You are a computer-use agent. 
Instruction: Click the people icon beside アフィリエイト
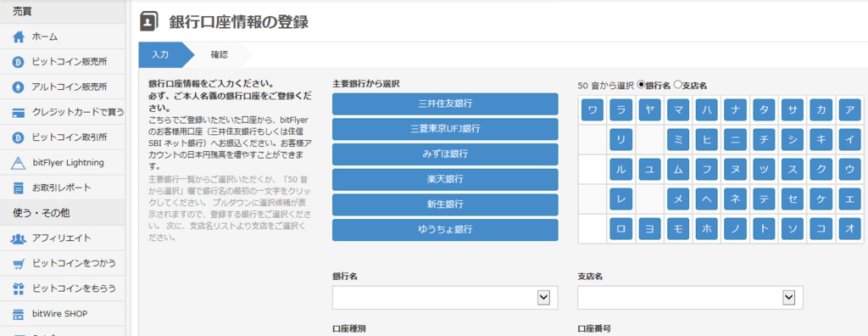point(19,238)
